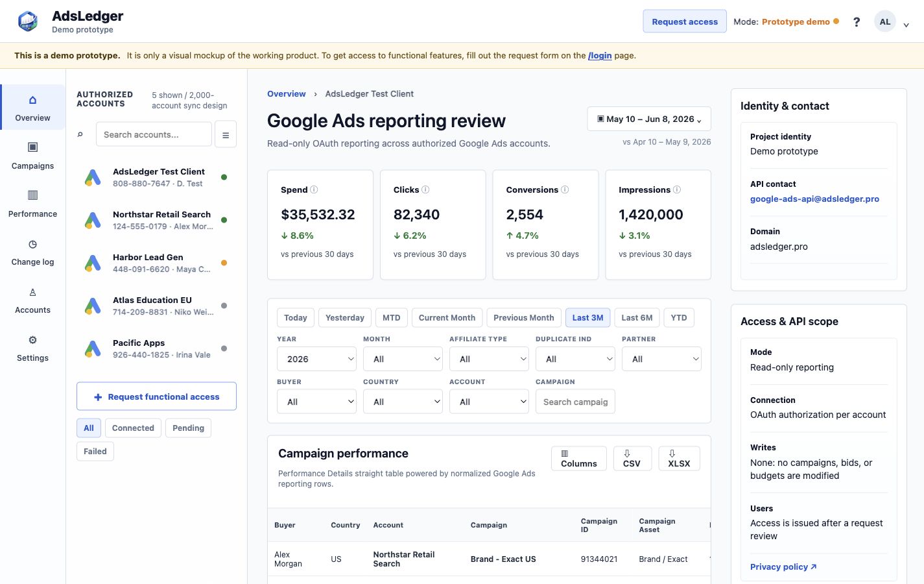Follow the /login link in banner
The height and width of the screenshot is (584, 924).
click(600, 56)
